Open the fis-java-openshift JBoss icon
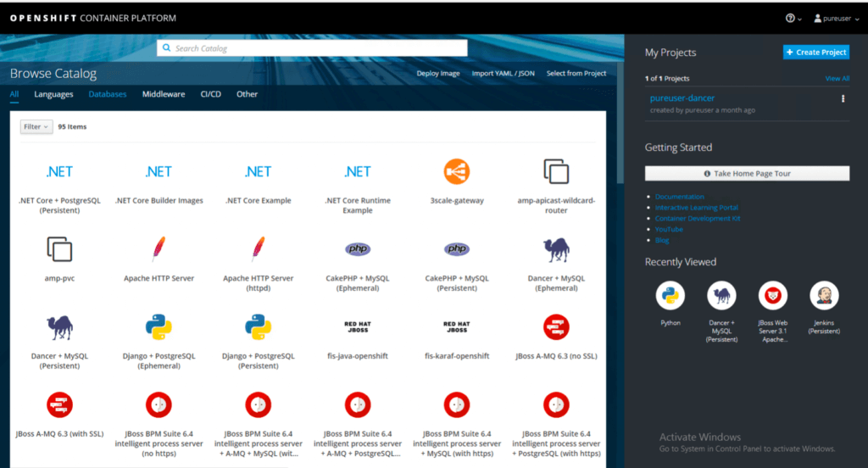868x468 pixels. click(x=358, y=326)
